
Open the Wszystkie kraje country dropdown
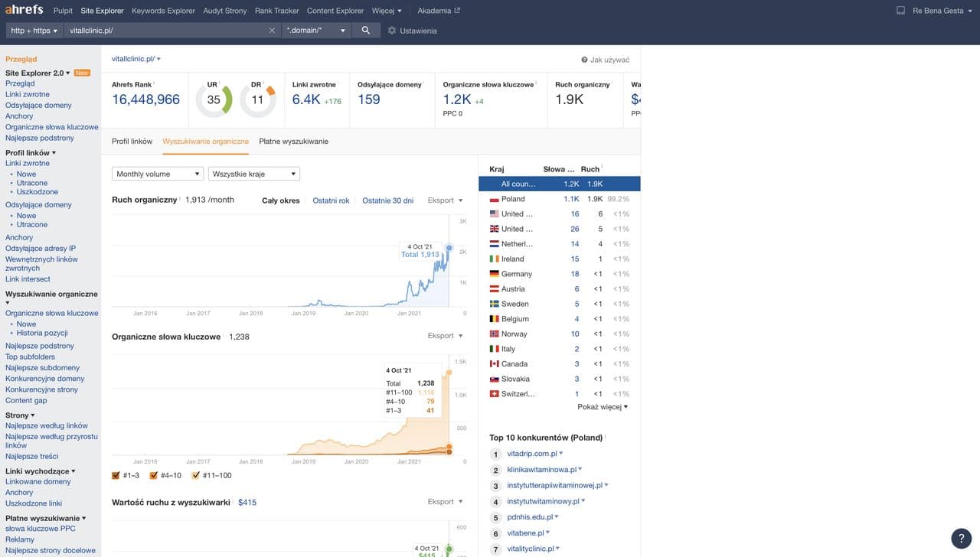click(x=254, y=174)
